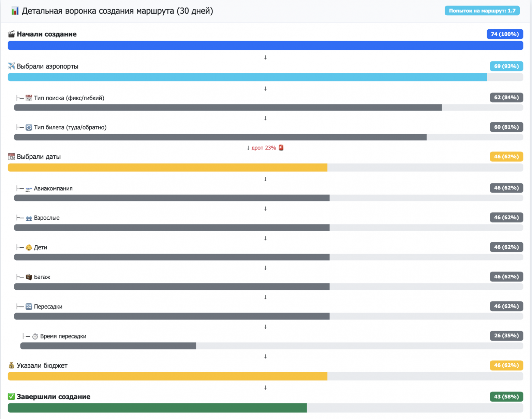Click the stopwatch icon beside Время пересадки
Screen dimensions: 532x419
pos(35,336)
